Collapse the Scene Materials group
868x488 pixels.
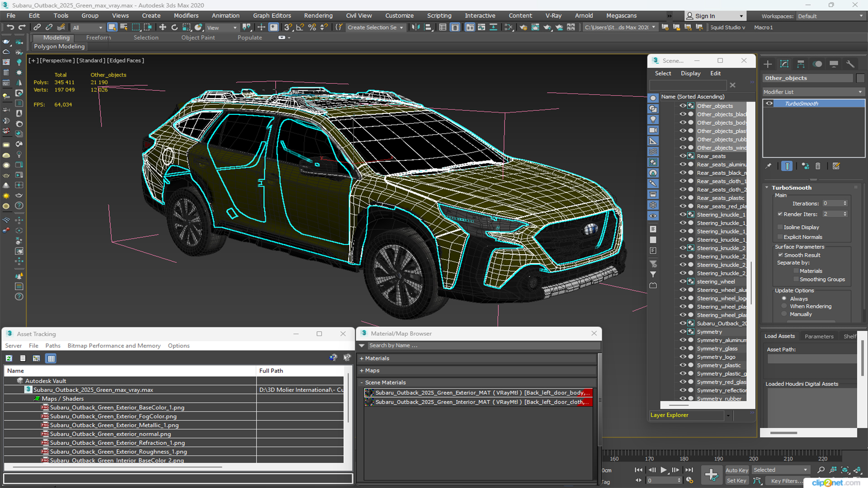coord(362,383)
